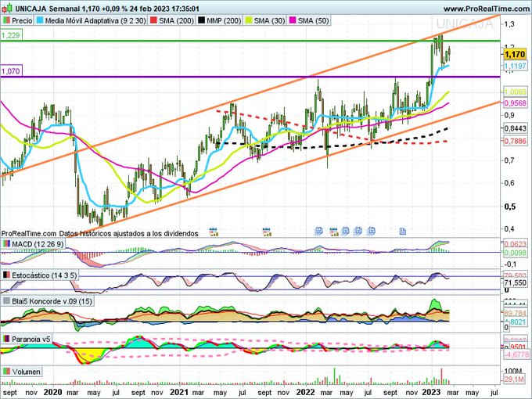Click the blue 1,1197 moving average value tag
Screen dimensions: 532x399
(515, 66)
